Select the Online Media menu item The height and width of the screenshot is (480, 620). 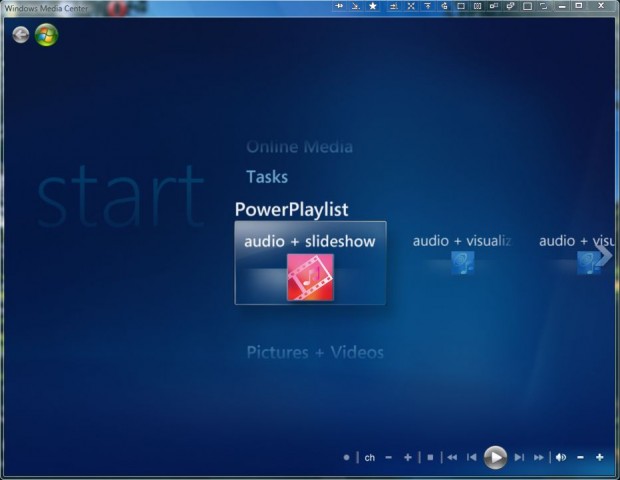coord(299,147)
